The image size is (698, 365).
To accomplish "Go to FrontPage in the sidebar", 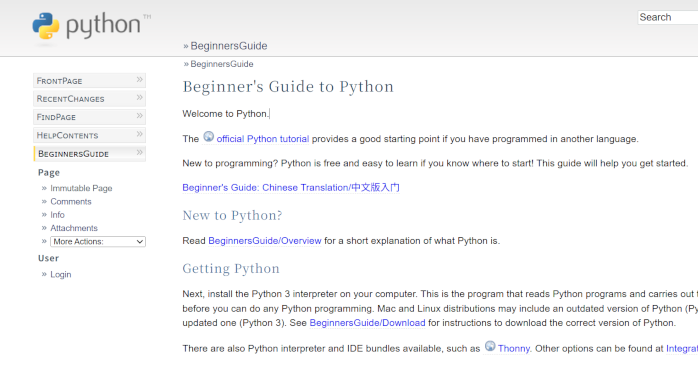I will [x=89, y=81].
